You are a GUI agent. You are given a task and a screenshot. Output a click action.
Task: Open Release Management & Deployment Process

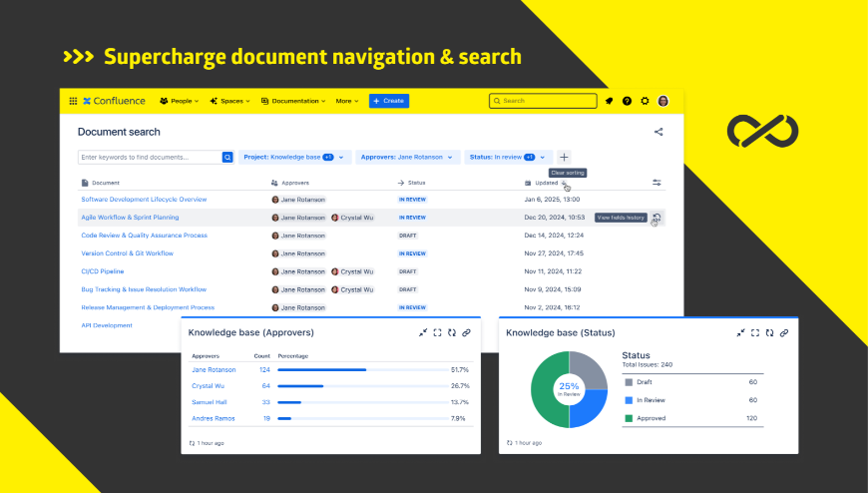(x=148, y=307)
